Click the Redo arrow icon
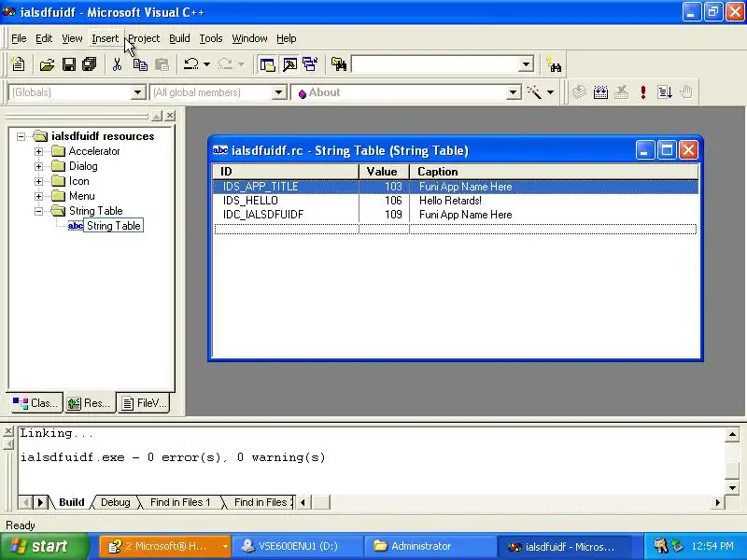Image resolution: width=747 pixels, height=560 pixels. pyautogui.click(x=225, y=64)
